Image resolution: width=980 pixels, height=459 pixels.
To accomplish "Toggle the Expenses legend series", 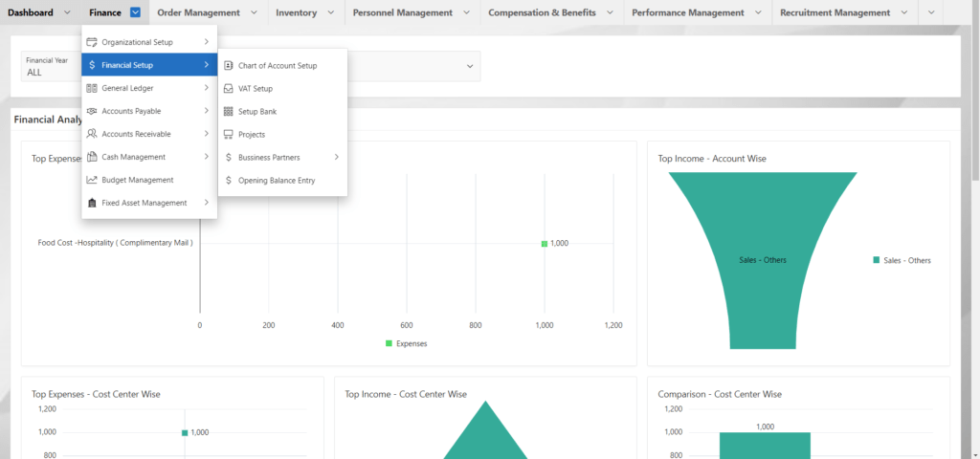I will point(406,343).
